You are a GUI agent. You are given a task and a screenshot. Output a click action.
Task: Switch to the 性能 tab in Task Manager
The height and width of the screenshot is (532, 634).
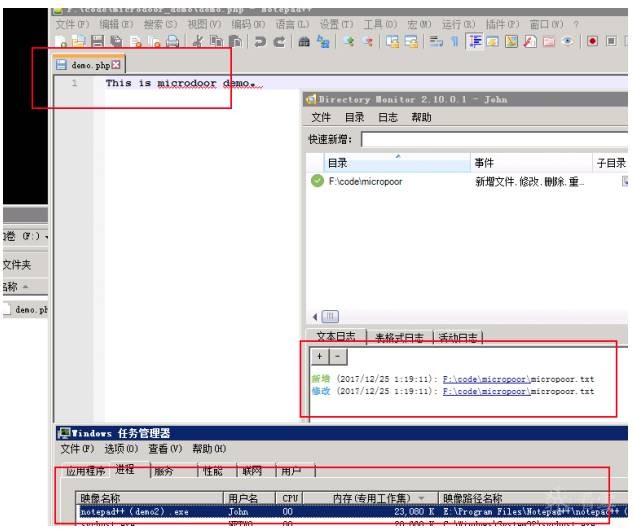tap(213, 470)
